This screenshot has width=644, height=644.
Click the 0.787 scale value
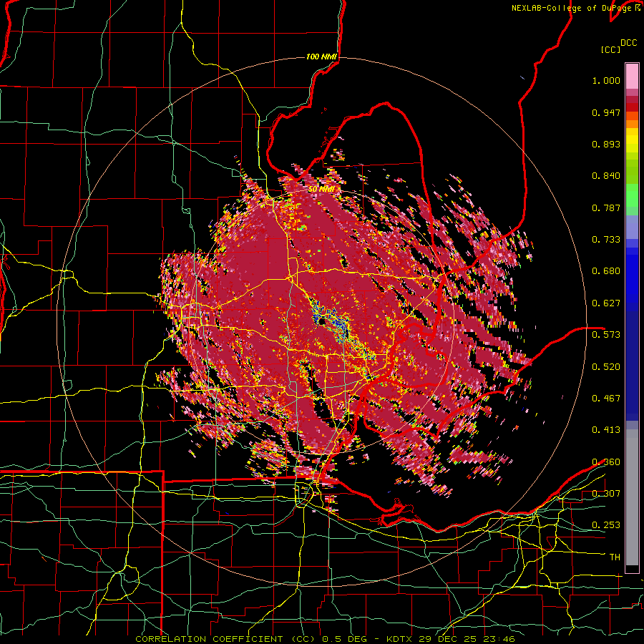coord(606,208)
